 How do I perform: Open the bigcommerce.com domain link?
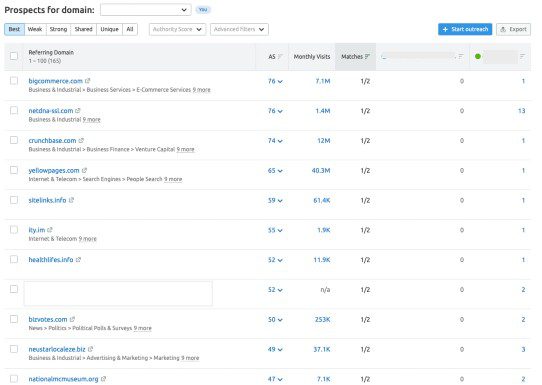pyautogui.click(x=55, y=81)
